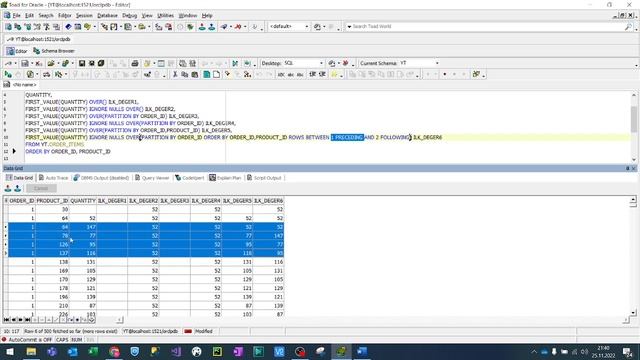Viewport: 640px width, 360px height.
Task: Click line 12 ORDER BY in the editor
Action: [68, 151]
